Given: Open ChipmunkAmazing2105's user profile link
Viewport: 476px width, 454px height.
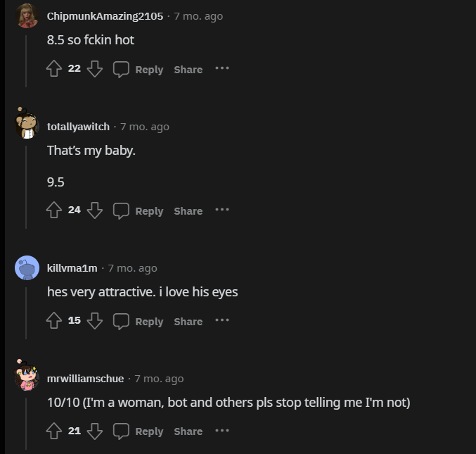Looking at the screenshot, I should [105, 15].
